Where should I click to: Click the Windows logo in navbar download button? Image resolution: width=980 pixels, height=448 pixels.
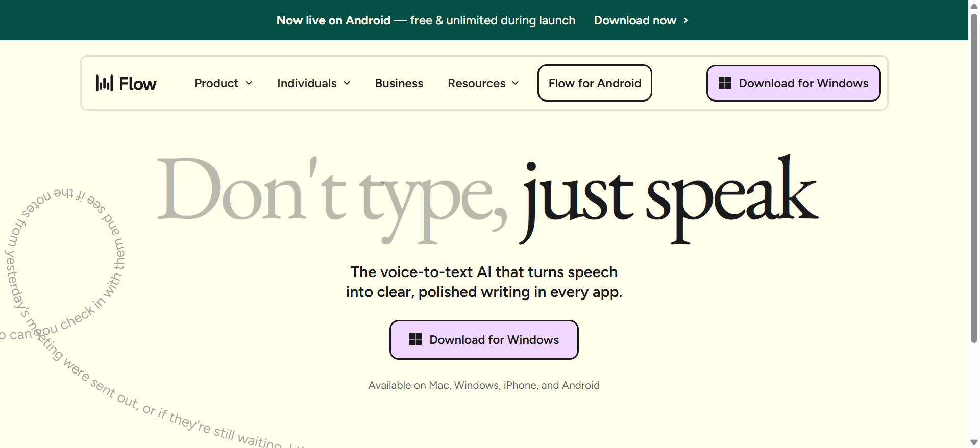point(725,83)
